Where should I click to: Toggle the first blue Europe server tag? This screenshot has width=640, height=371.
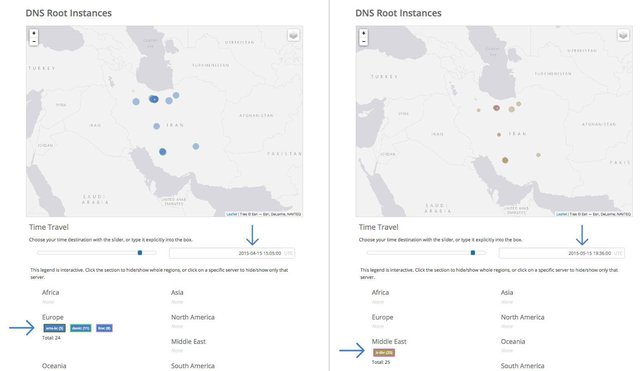54,328
